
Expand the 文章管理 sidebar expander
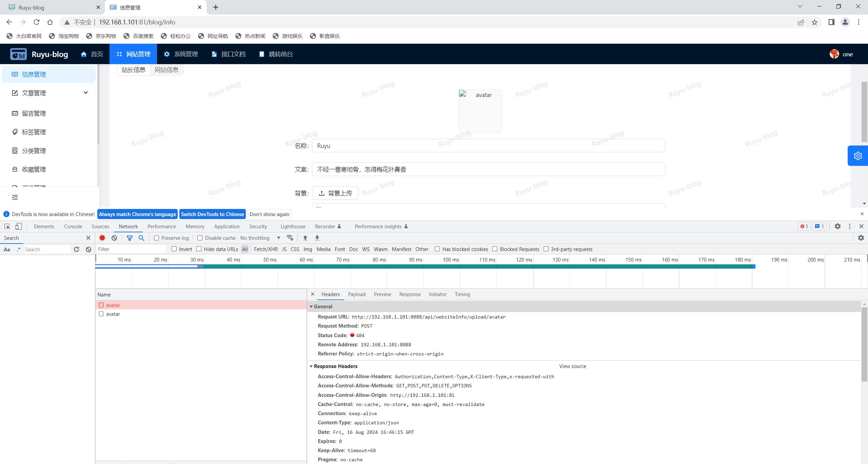point(85,93)
